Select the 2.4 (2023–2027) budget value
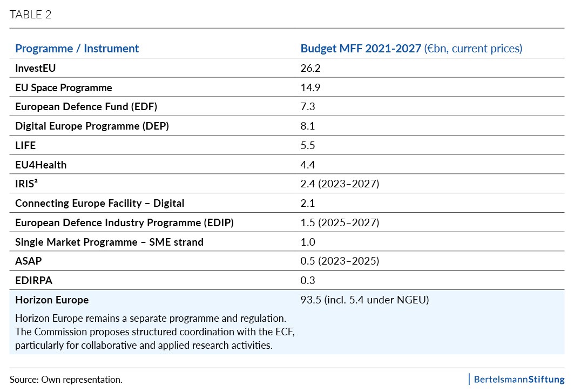The height and width of the screenshot is (392, 574). 340,184
